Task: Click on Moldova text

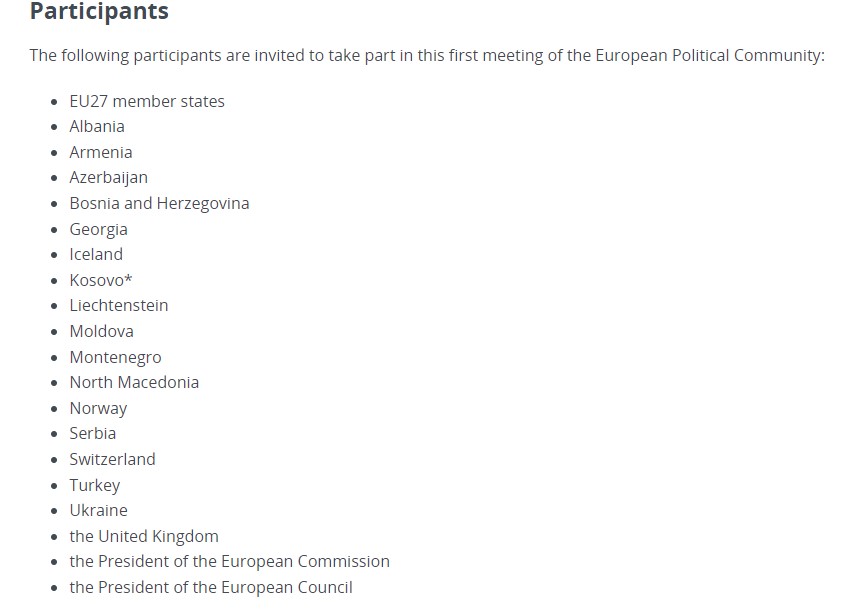Action: [x=101, y=331]
